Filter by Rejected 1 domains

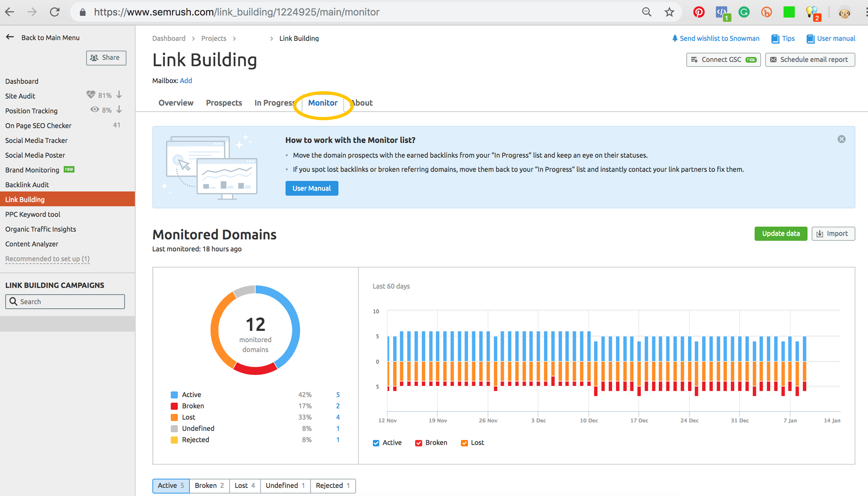[x=333, y=486]
